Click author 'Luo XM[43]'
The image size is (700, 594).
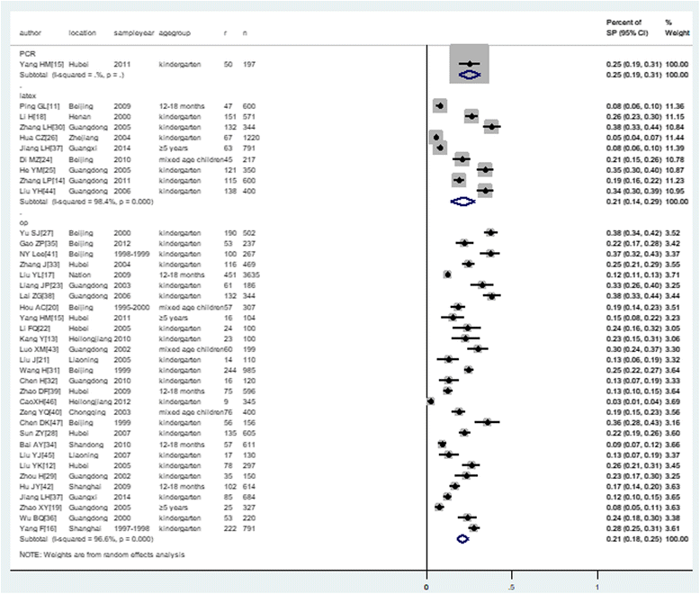point(39,349)
